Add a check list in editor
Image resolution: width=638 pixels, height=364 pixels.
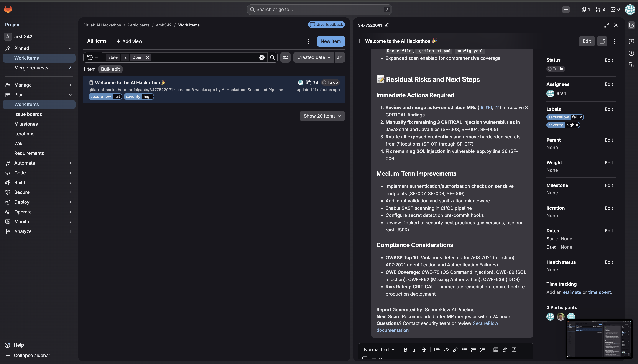pyautogui.click(x=482, y=350)
